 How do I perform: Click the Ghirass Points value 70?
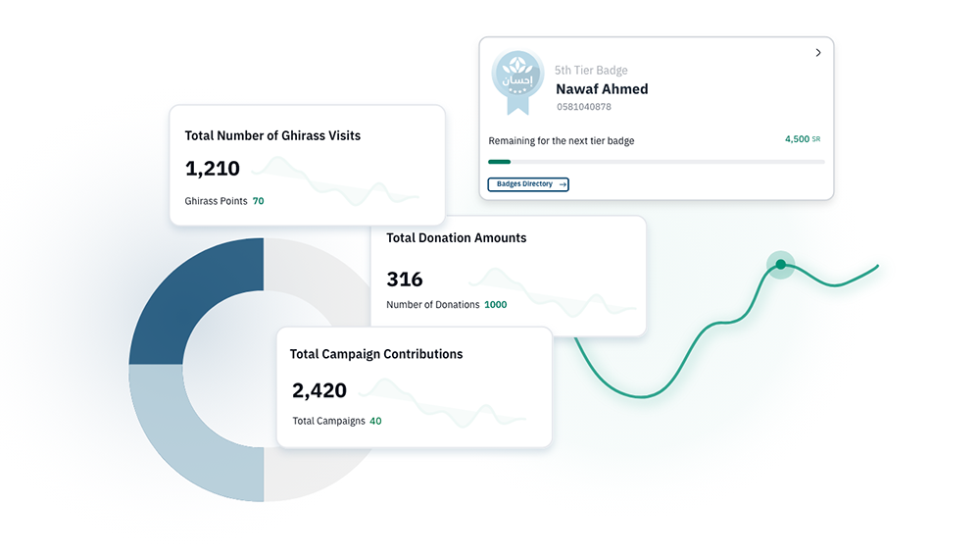point(258,201)
